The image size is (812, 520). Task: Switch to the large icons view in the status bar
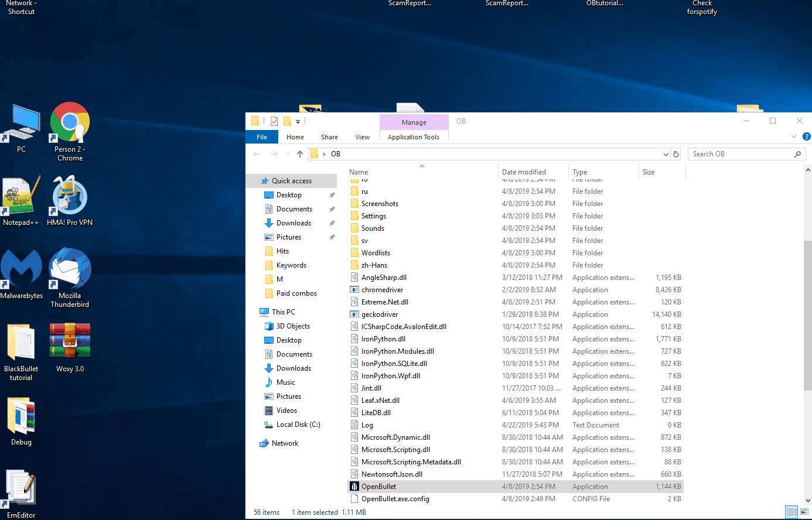(804, 512)
